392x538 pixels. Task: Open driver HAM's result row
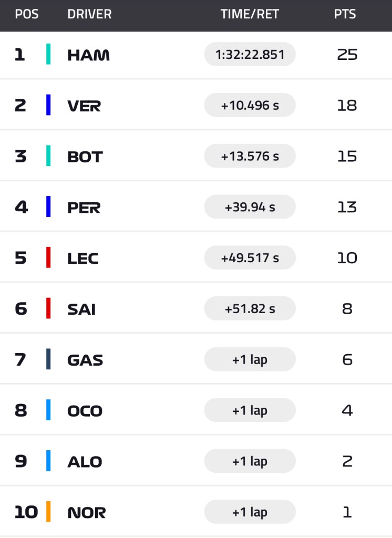coord(88,55)
